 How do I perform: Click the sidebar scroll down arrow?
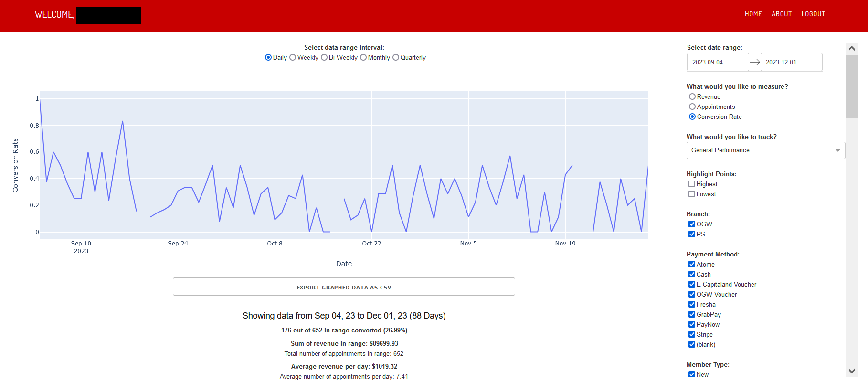[x=851, y=371]
